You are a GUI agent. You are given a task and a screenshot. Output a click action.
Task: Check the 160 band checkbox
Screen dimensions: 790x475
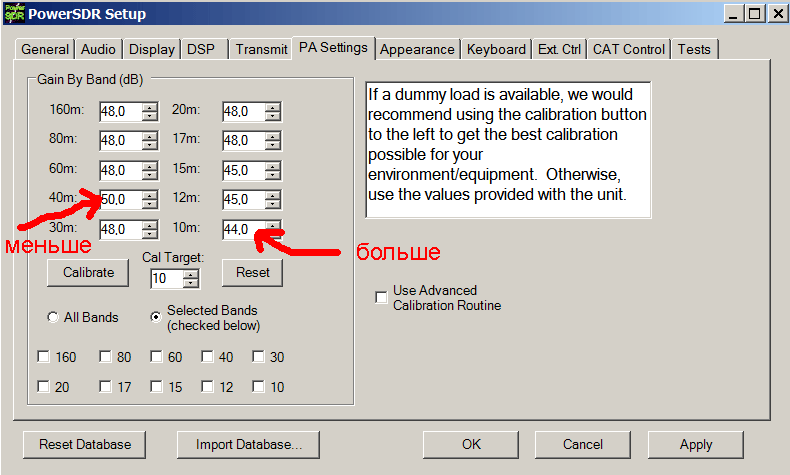(43, 357)
